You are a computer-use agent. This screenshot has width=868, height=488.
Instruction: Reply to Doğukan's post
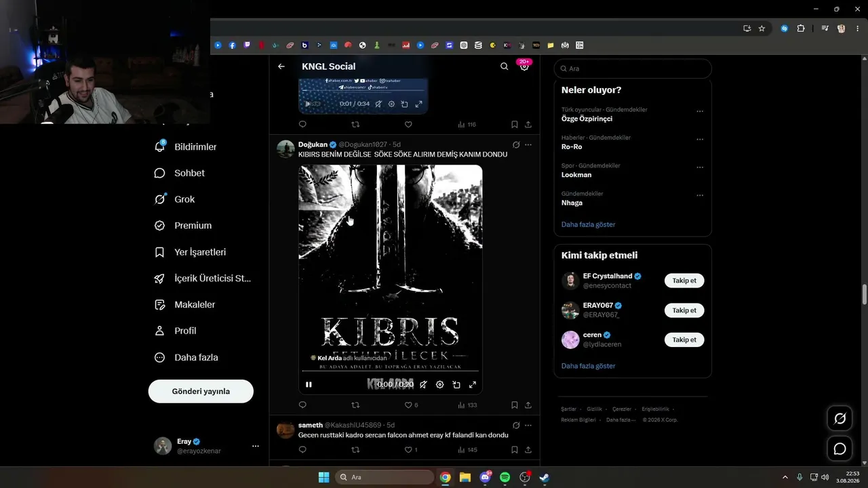coord(302,405)
